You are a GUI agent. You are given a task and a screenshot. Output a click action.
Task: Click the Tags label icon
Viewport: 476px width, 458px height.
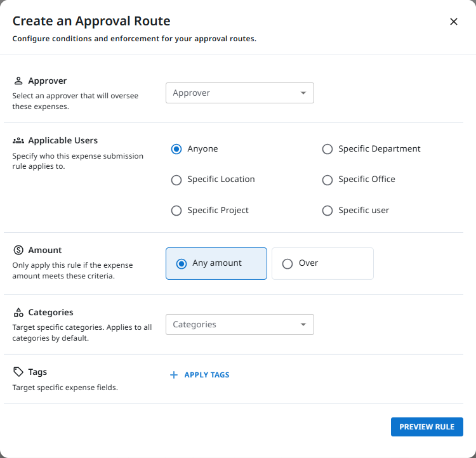click(18, 372)
